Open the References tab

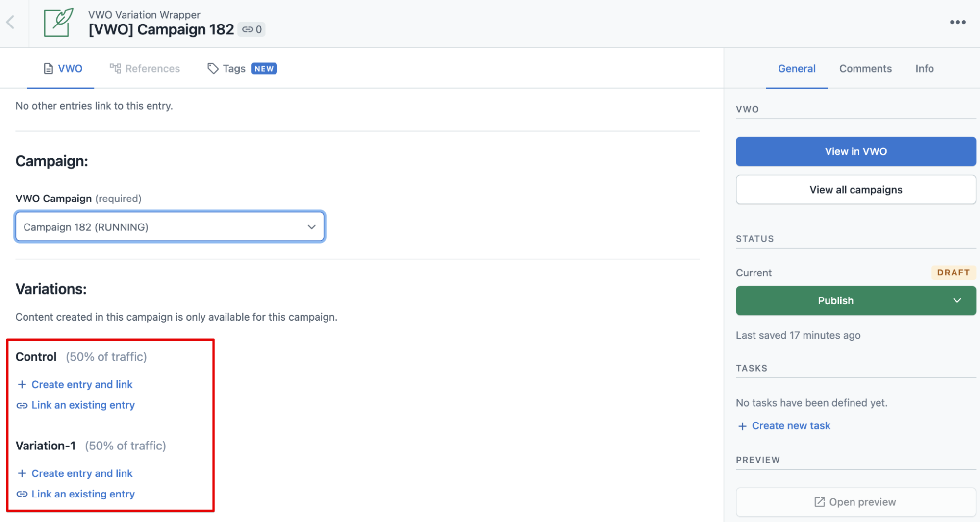click(x=145, y=69)
